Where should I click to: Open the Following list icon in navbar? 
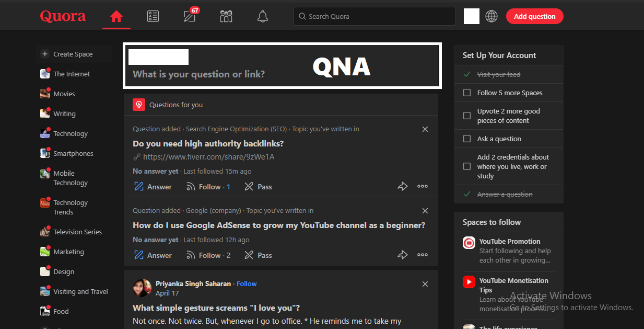tap(153, 16)
